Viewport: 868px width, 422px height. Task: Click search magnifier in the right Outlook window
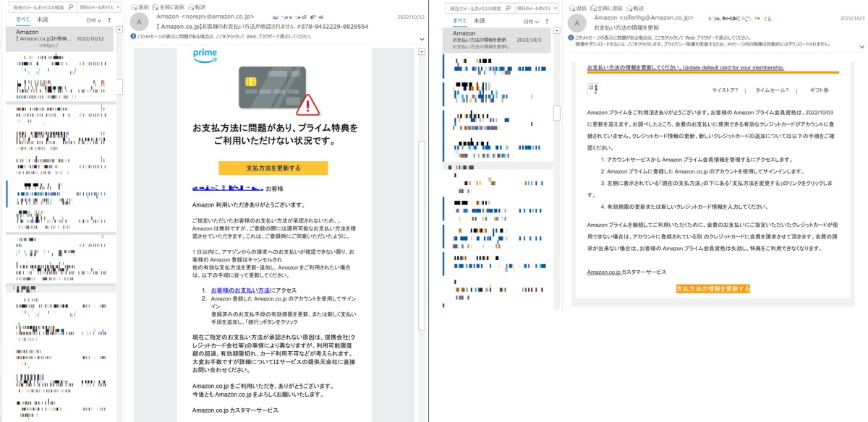[507, 7]
